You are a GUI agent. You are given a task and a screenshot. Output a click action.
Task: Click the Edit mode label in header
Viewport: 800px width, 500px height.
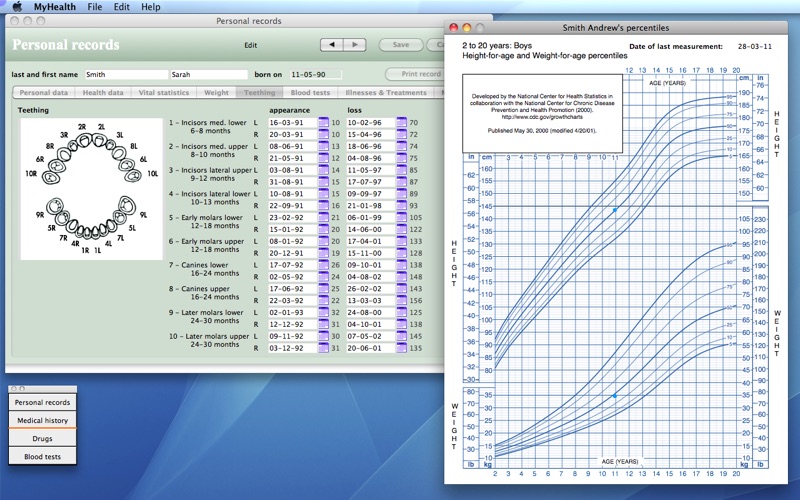pos(251,45)
